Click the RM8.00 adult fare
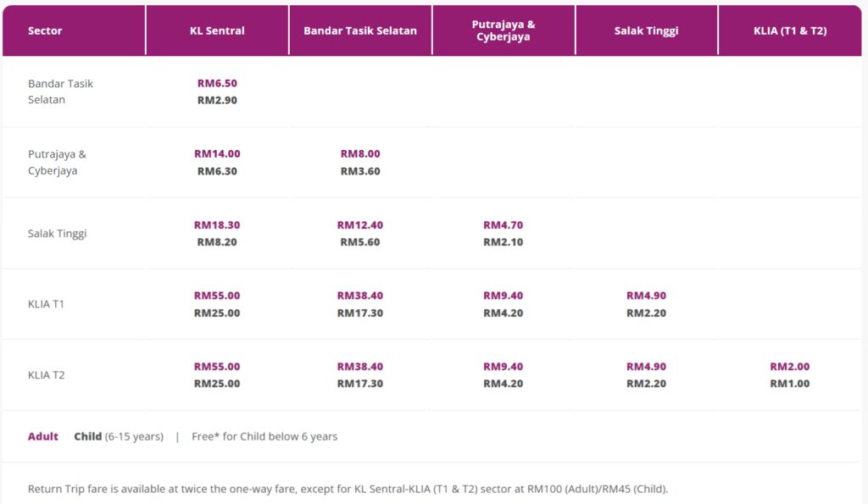Screen dimensions: 868x504 pos(360,154)
